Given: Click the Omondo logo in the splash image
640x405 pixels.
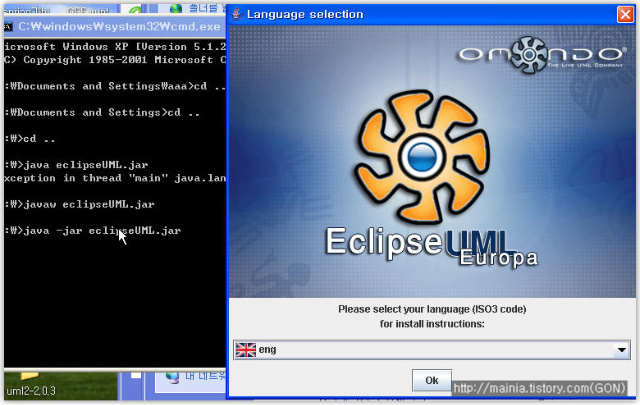Looking at the screenshot, I should click(541, 55).
